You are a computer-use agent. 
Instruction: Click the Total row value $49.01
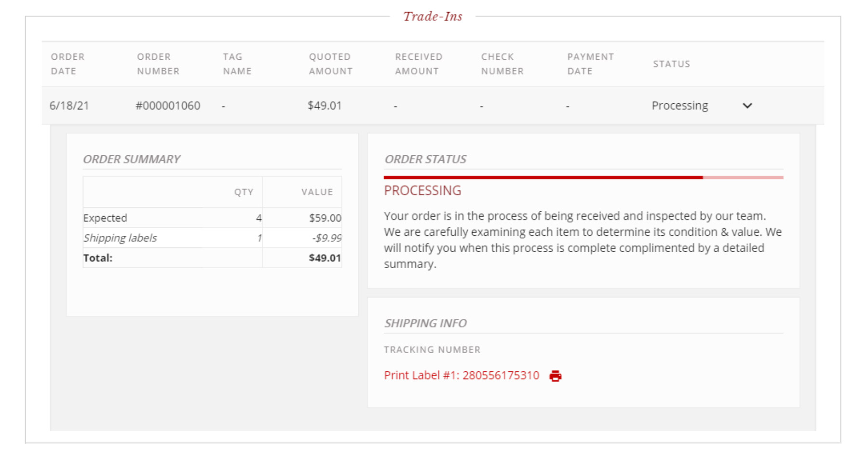pos(325,258)
